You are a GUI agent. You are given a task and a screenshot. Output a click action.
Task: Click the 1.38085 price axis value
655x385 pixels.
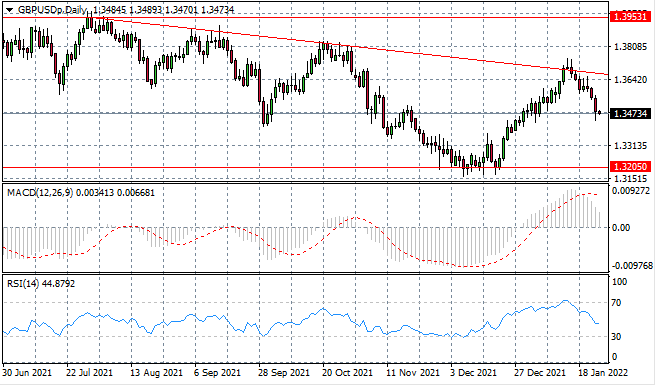click(x=631, y=46)
